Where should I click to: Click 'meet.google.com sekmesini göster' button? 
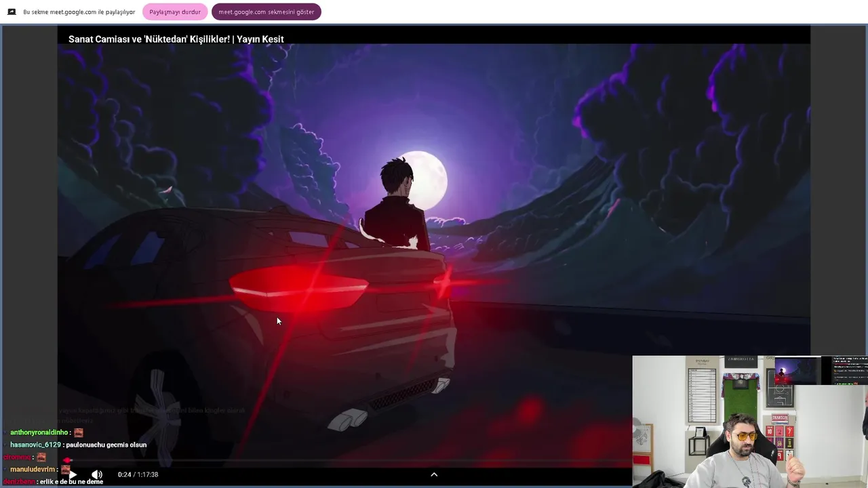pyautogui.click(x=267, y=12)
